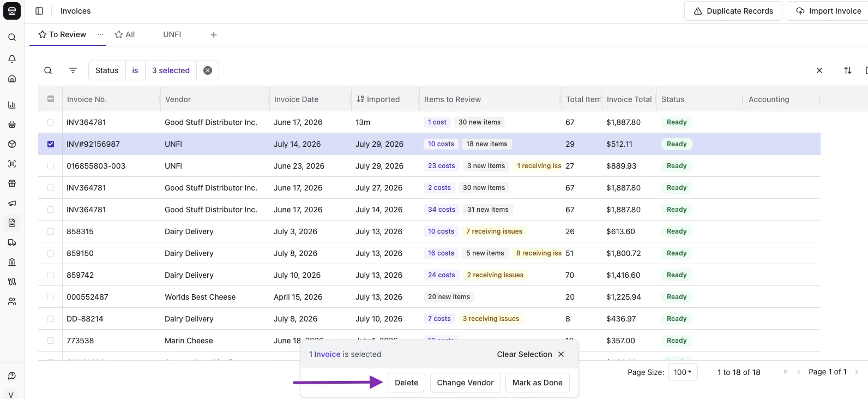
Task: Open the table filter lines icon
Action: tap(73, 70)
